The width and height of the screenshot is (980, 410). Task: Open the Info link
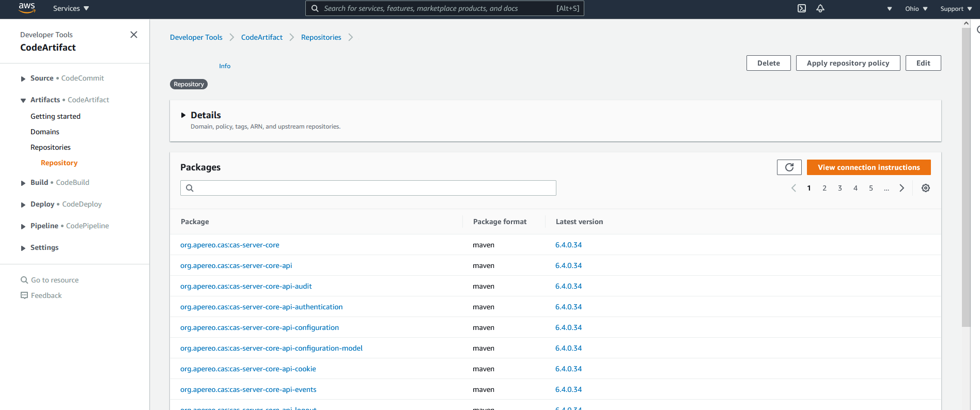pos(225,66)
